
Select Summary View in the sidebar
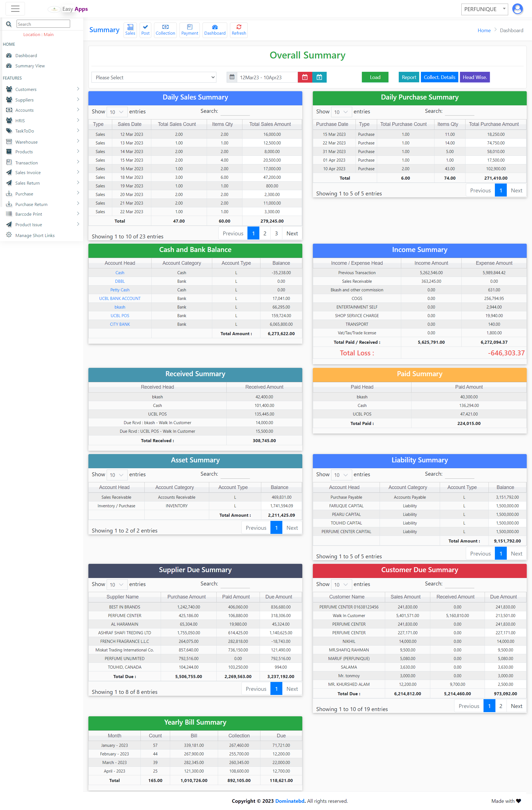point(30,66)
